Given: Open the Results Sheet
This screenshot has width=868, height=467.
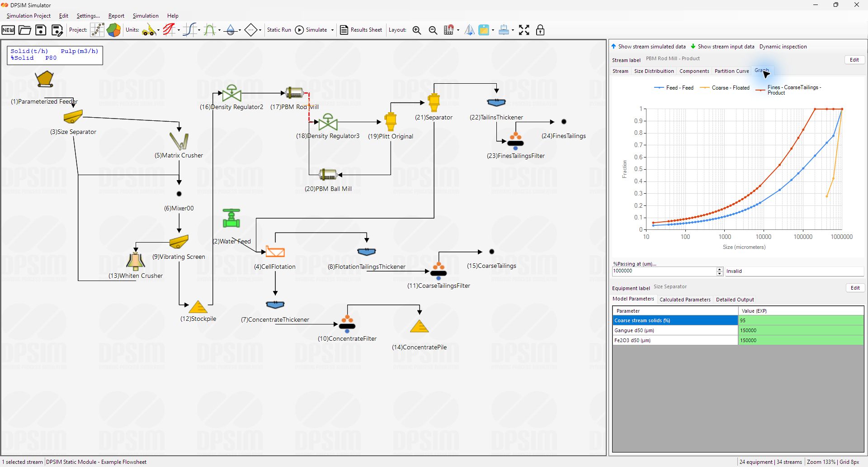Looking at the screenshot, I should [x=361, y=30].
